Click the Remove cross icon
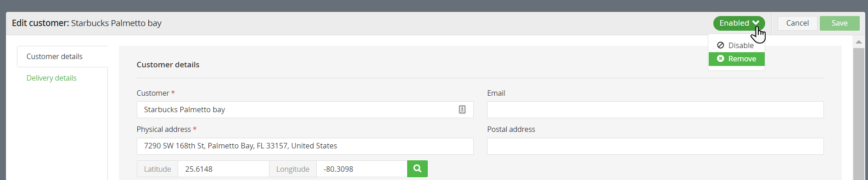This screenshot has width=868, height=180. point(721,59)
